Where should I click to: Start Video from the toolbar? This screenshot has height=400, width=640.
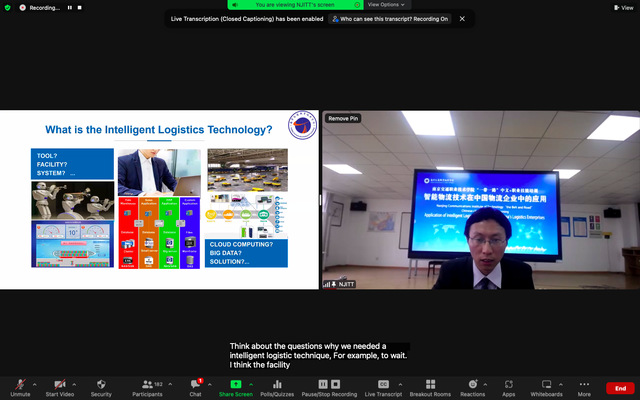click(x=60, y=386)
